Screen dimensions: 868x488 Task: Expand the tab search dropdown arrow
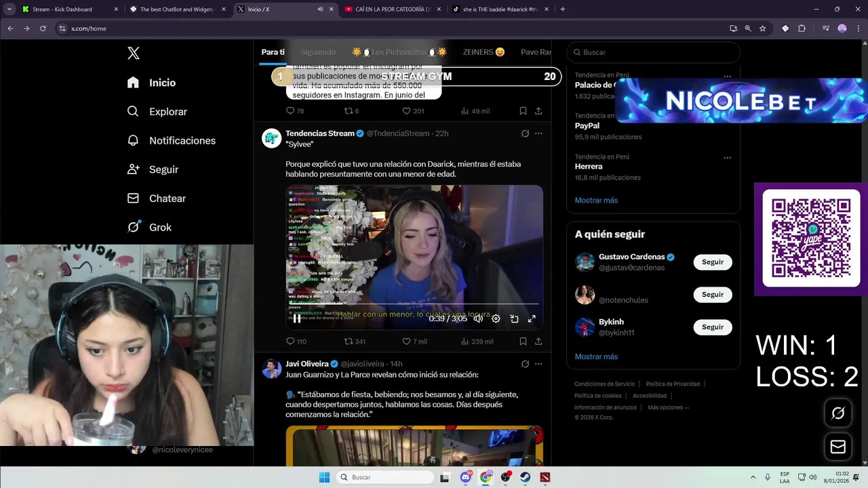[9, 9]
